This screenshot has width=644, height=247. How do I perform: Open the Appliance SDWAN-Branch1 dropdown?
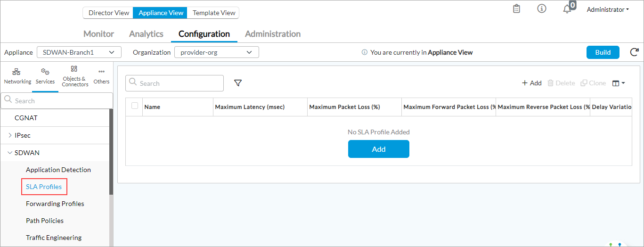point(79,52)
